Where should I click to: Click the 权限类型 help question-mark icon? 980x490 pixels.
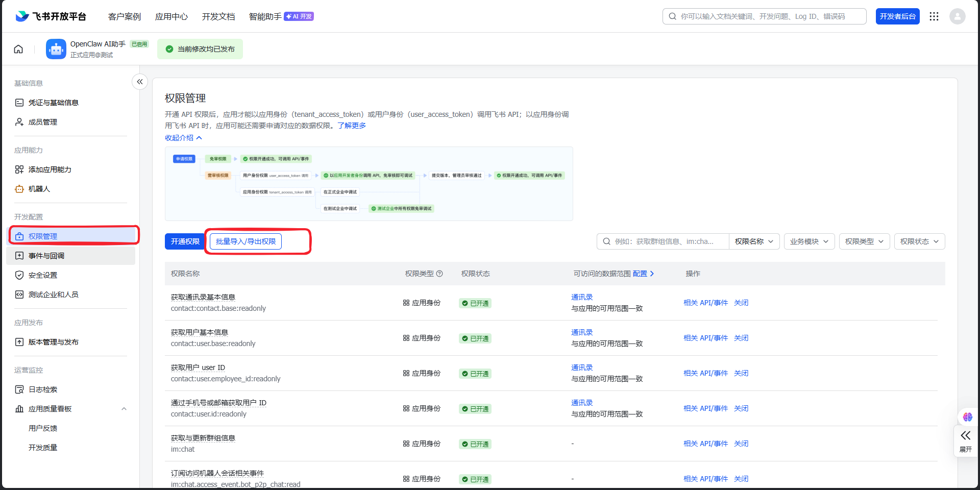coord(439,274)
